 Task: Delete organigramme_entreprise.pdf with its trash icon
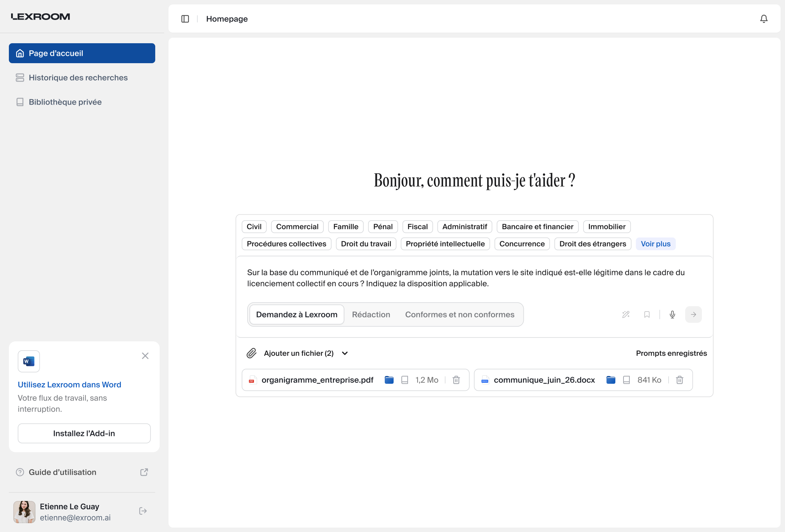pyautogui.click(x=456, y=380)
